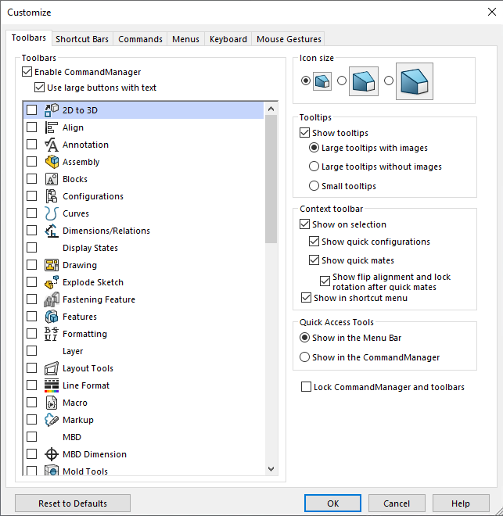Click the Macro toolbar icon
The height and width of the screenshot is (516, 504).
[x=52, y=403]
